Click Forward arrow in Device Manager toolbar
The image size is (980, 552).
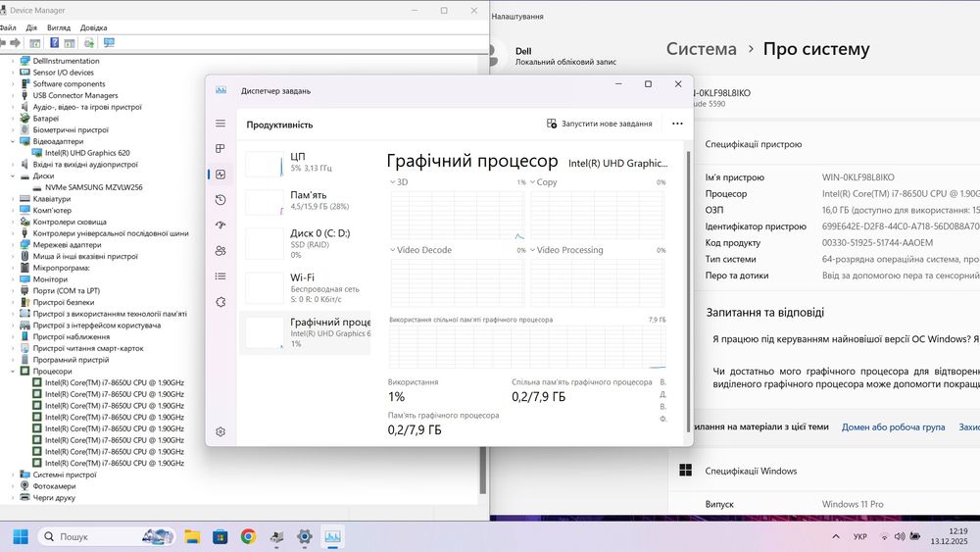point(15,42)
